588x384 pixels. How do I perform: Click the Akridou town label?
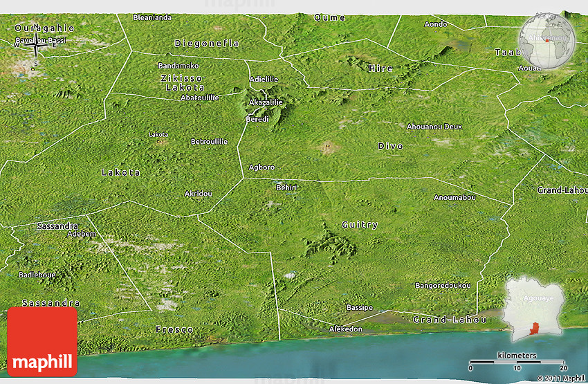coord(199,194)
